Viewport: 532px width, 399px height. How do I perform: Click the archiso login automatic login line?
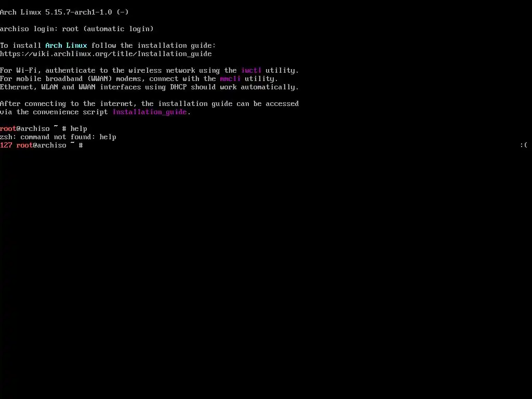click(77, 29)
